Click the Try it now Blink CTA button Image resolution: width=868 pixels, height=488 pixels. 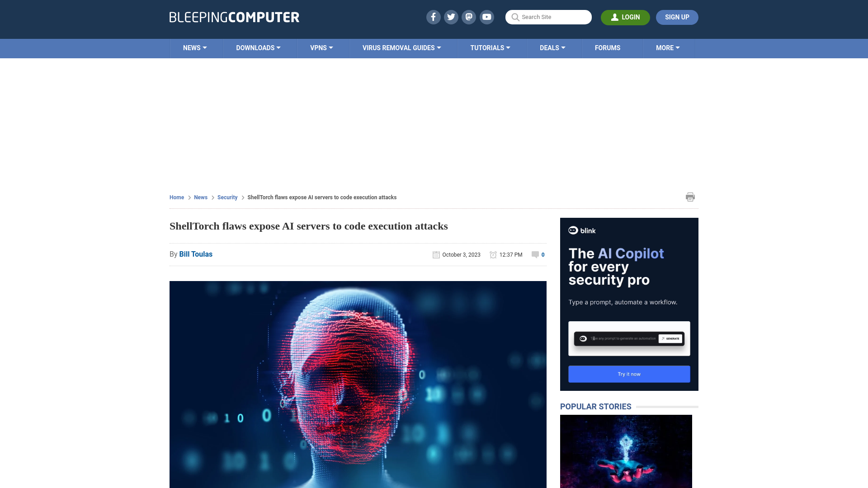629,374
